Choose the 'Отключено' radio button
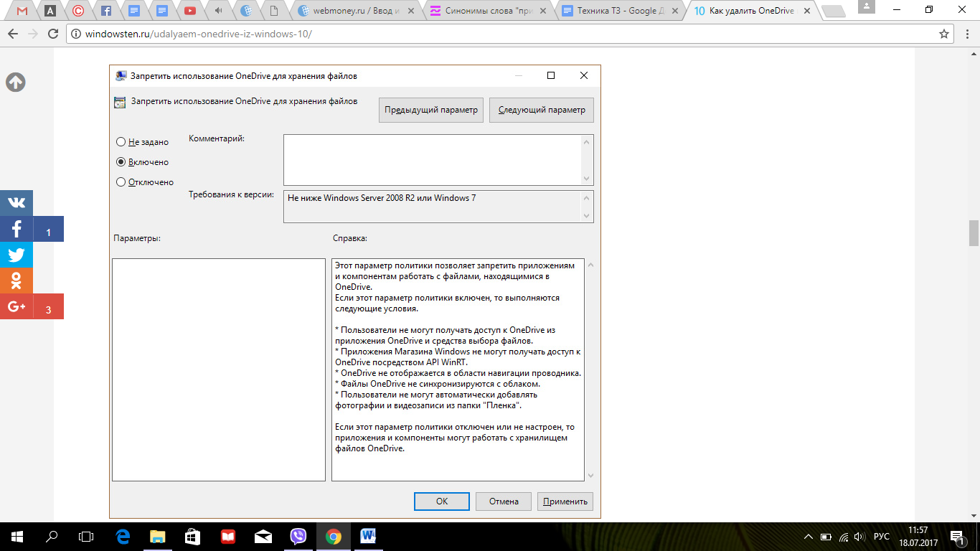The image size is (980, 551). click(x=121, y=182)
